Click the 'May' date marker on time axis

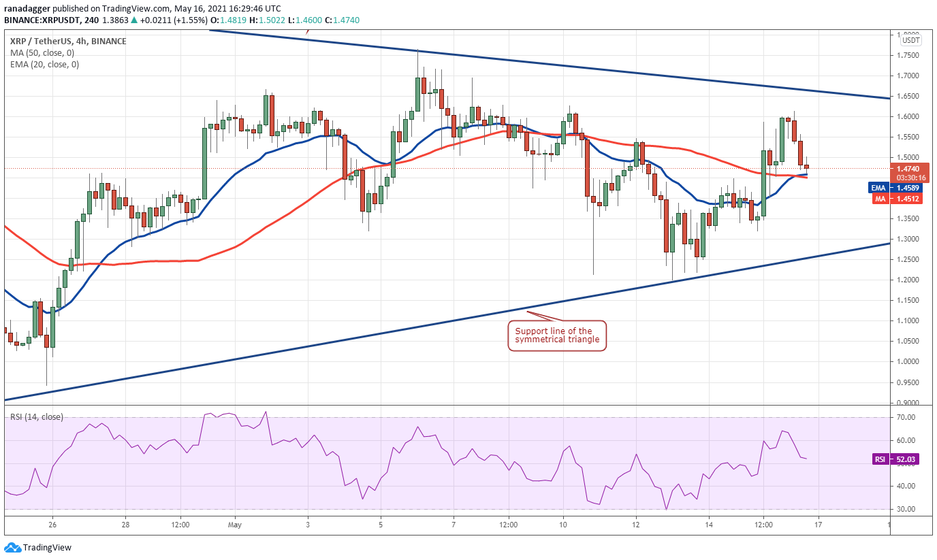coord(234,525)
